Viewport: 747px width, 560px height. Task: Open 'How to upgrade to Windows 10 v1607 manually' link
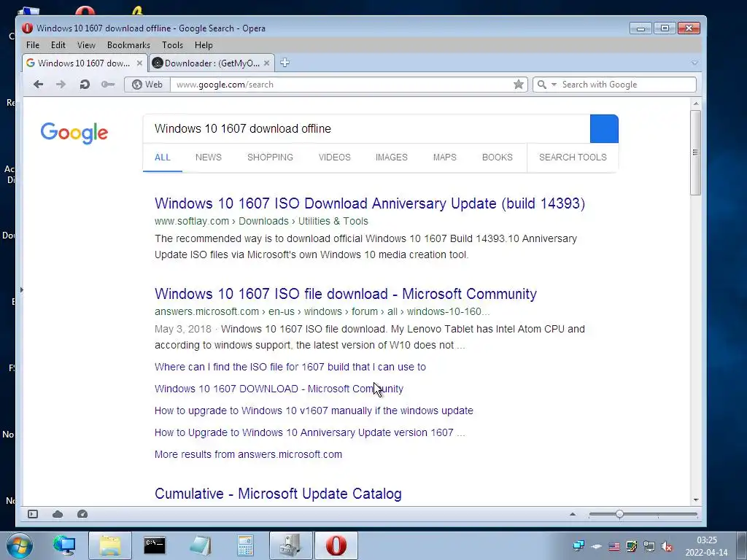coord(314,411)
